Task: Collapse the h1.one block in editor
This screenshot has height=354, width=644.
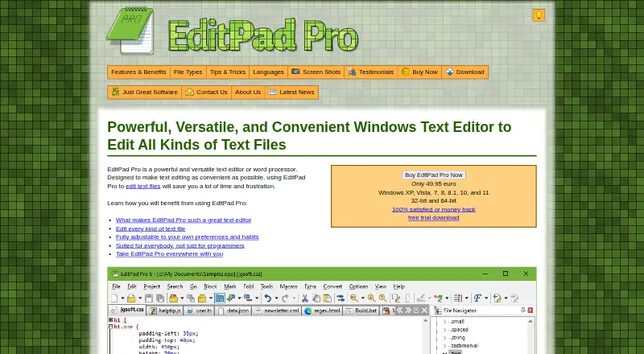Action: [110, 327]
